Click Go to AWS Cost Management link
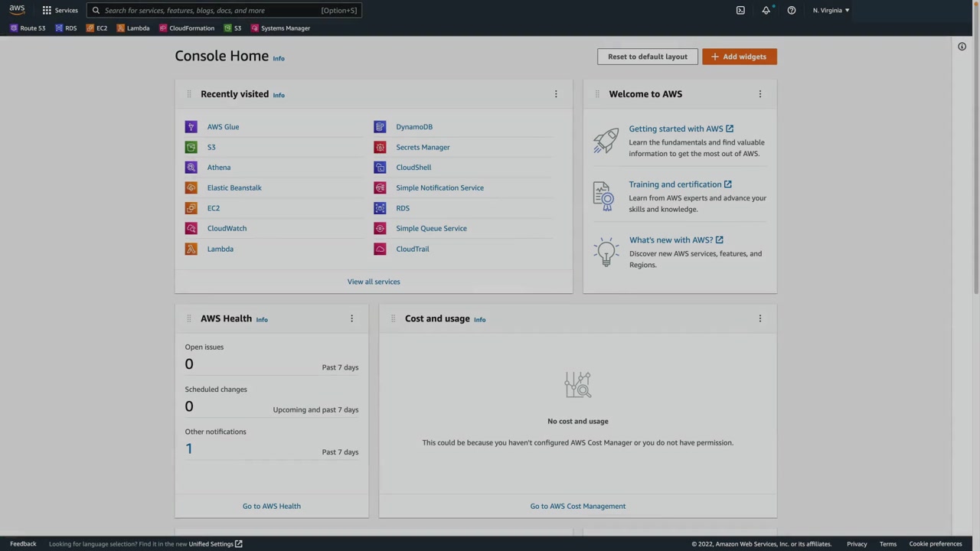This screenshot has width=980, height=551. click(578, 506)
